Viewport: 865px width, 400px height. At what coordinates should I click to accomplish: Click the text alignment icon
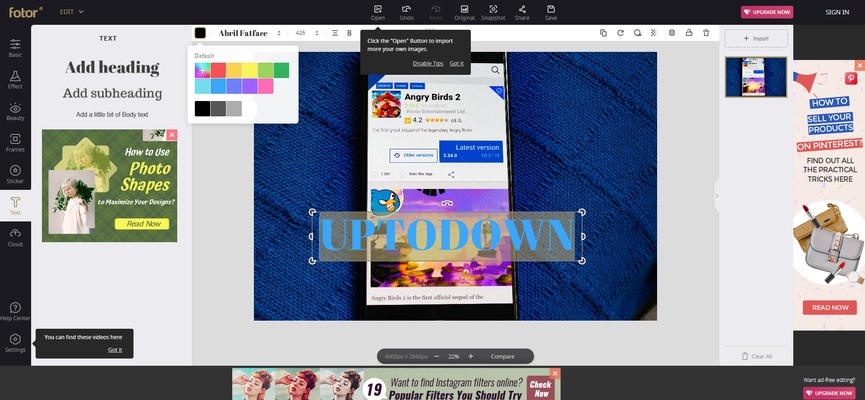[x=335, y=33]
